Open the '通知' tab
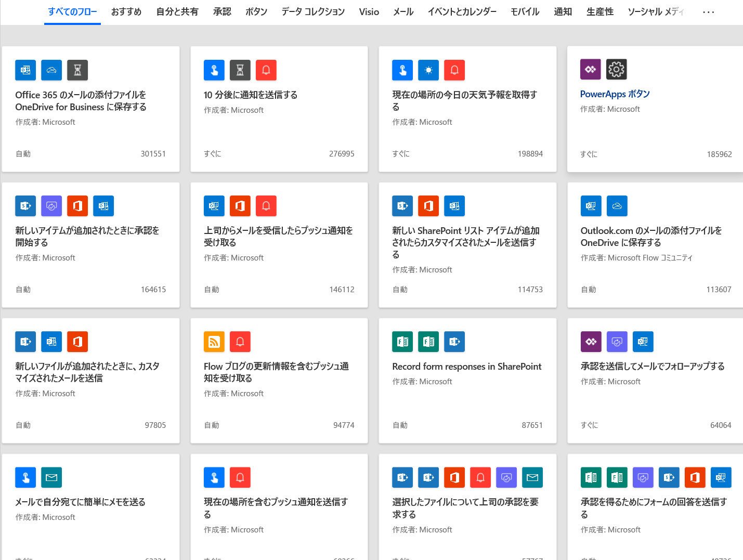The height and width of the screenshot is (560, 743). pyautogui.click(x=563, y=11)
